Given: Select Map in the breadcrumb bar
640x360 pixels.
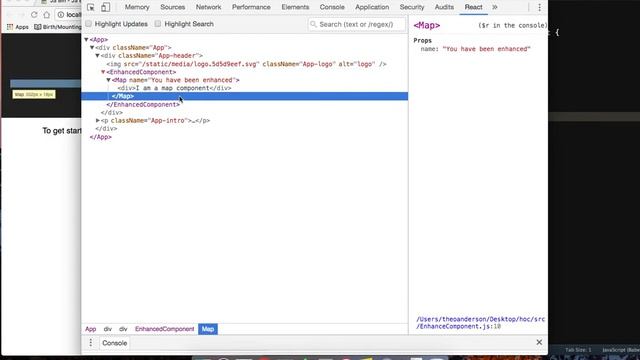Looking at the screenshot, I should coord(208,329).
